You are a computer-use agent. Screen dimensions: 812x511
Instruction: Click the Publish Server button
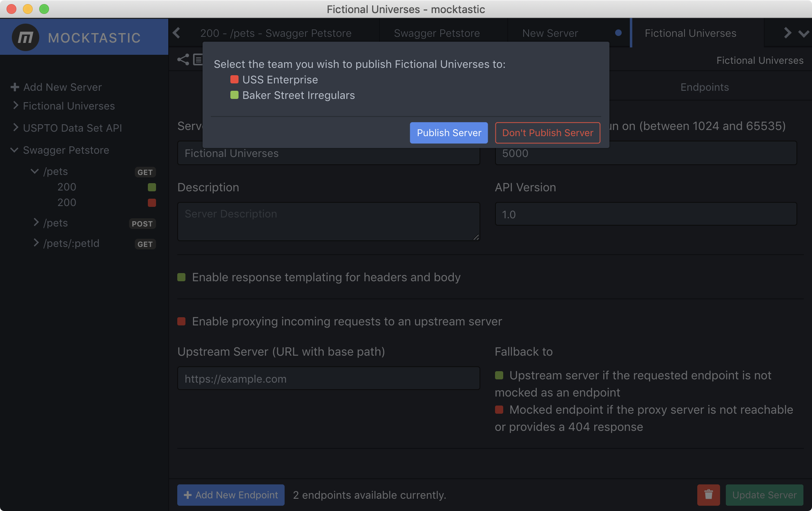pyautogui.click(x=449, y=133)
